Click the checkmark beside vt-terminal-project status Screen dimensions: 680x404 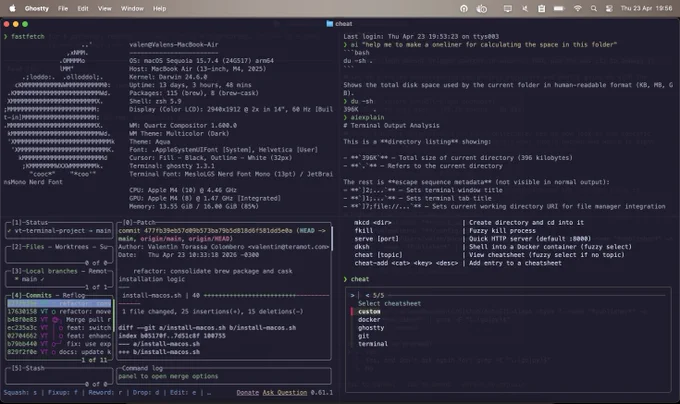9,231
